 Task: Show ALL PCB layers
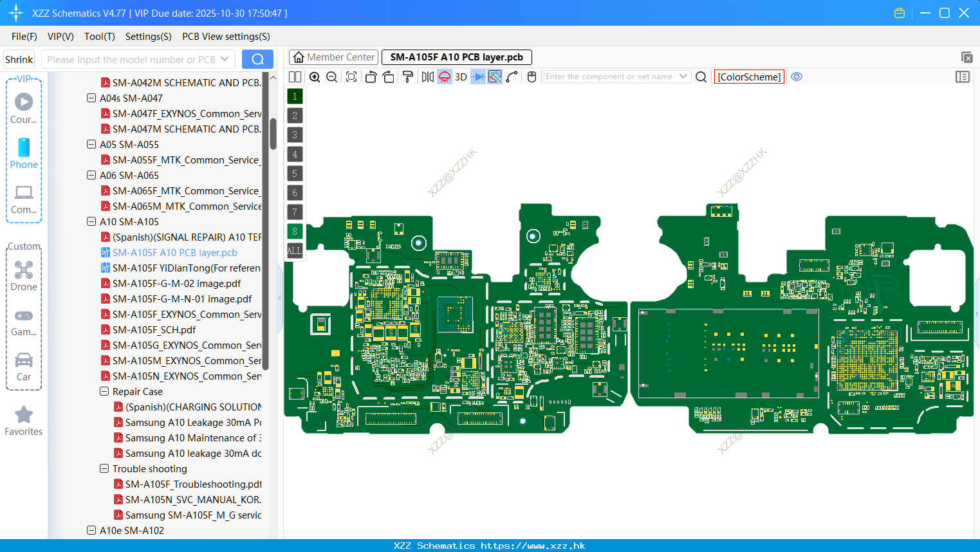pyautogui.click(x=295, y=251)
